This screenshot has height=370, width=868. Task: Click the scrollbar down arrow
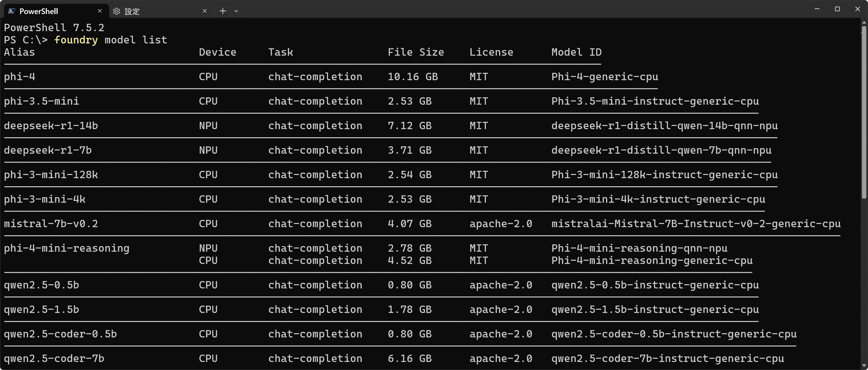(x=864, y=366)
